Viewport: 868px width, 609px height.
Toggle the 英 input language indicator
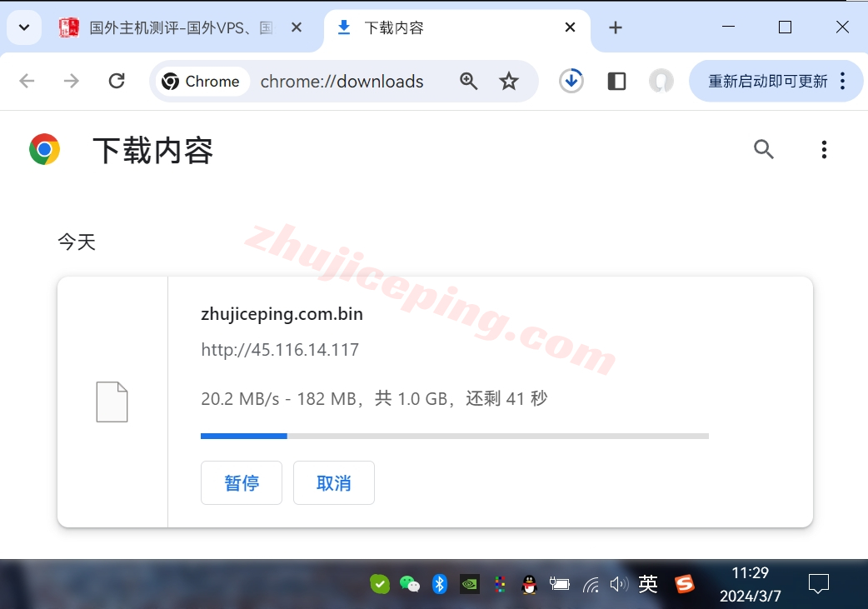648,584
